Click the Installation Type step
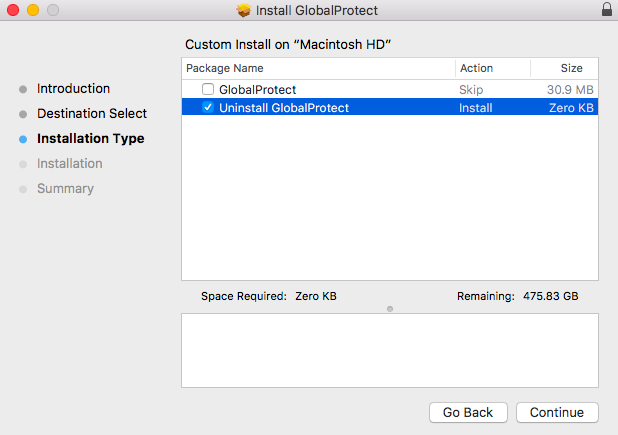The height and width of the screenshot is (435, 618). 90,139
